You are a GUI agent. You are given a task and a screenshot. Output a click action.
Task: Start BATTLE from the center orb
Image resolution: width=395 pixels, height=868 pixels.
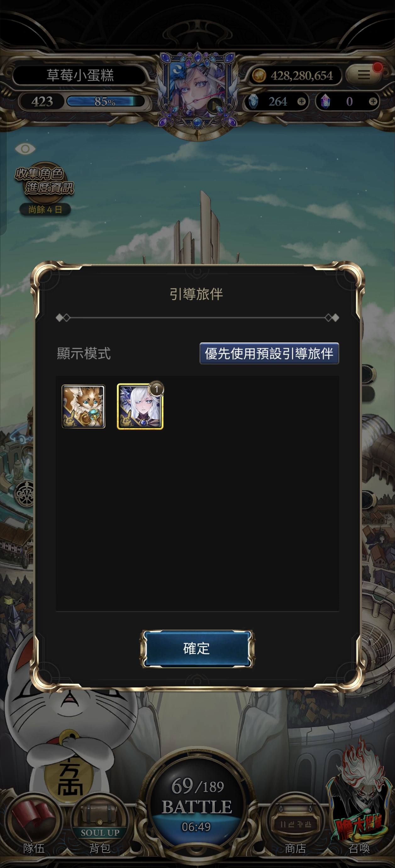(197, 805)
